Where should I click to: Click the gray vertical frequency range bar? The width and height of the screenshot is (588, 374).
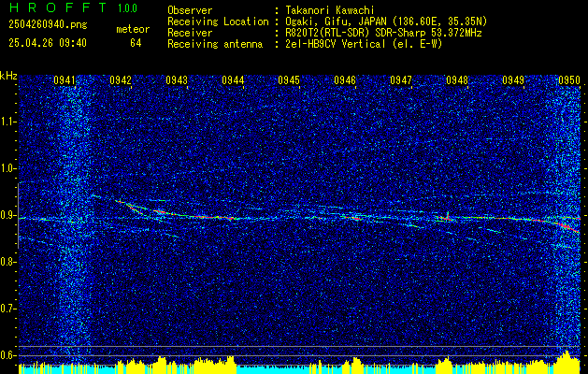coord(18,216)
